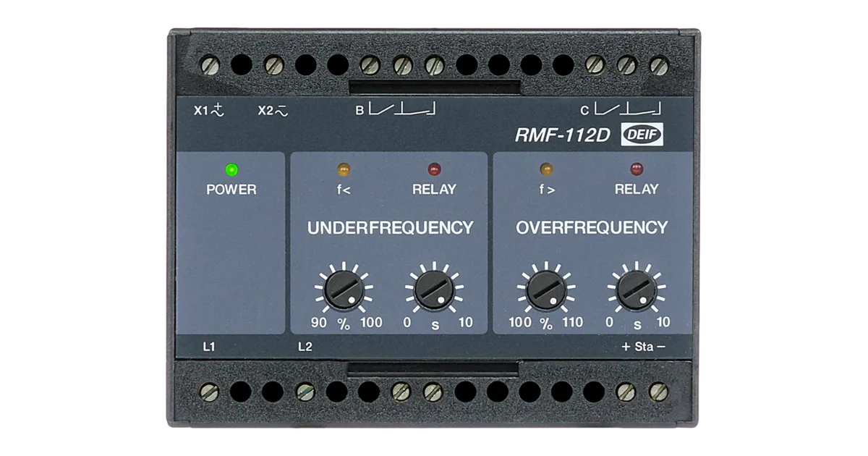
Task: Click the L1 terminal label
Action: point(209,347)
